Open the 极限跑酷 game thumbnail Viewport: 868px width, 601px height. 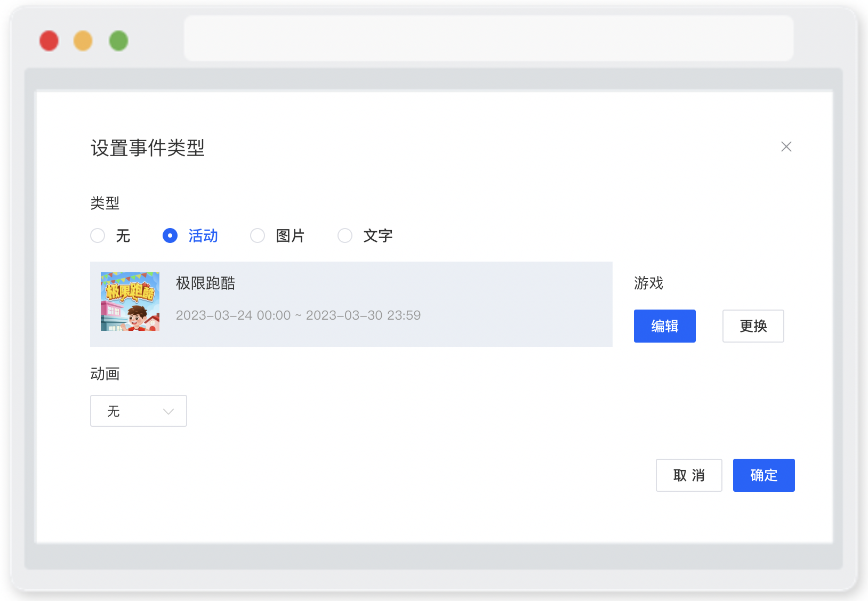coord(130,302)
